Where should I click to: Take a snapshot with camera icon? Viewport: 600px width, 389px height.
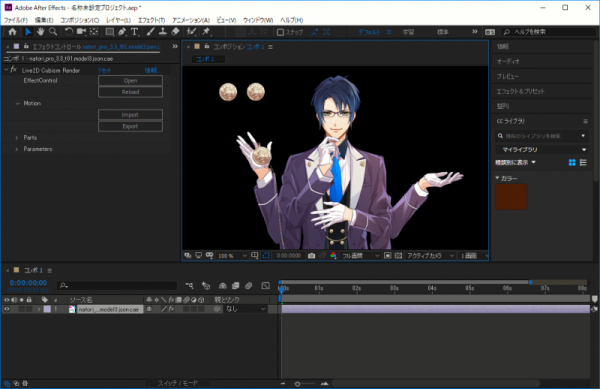click(311, 256)
